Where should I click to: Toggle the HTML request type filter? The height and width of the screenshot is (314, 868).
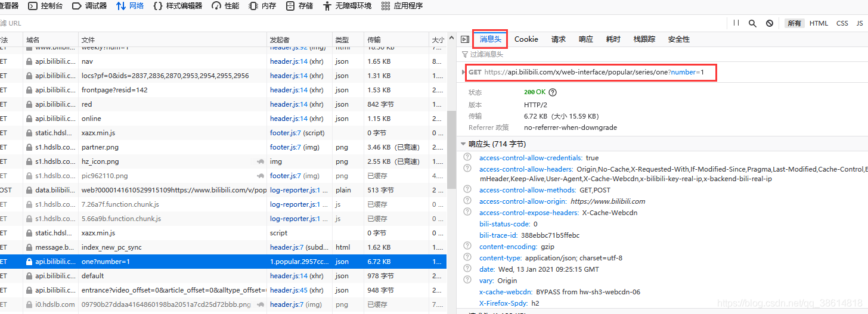pyautogui.click(x=819, y=23)
